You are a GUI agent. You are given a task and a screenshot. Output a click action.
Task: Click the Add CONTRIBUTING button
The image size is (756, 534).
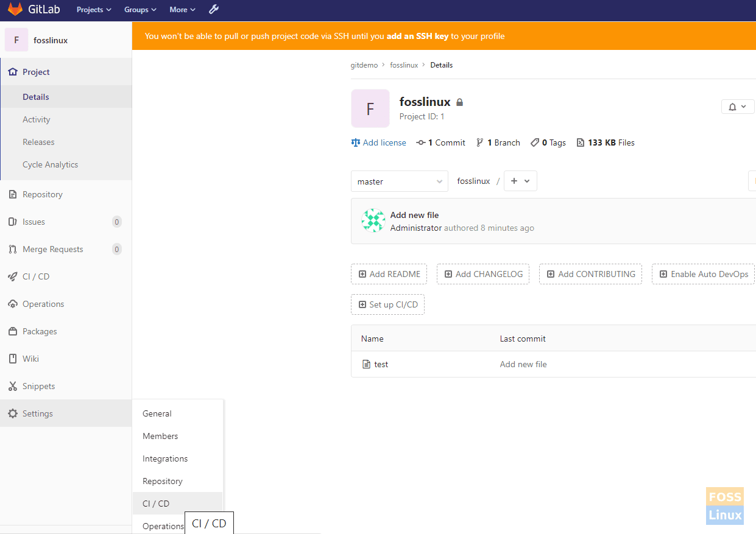click(x=591, y=274)
